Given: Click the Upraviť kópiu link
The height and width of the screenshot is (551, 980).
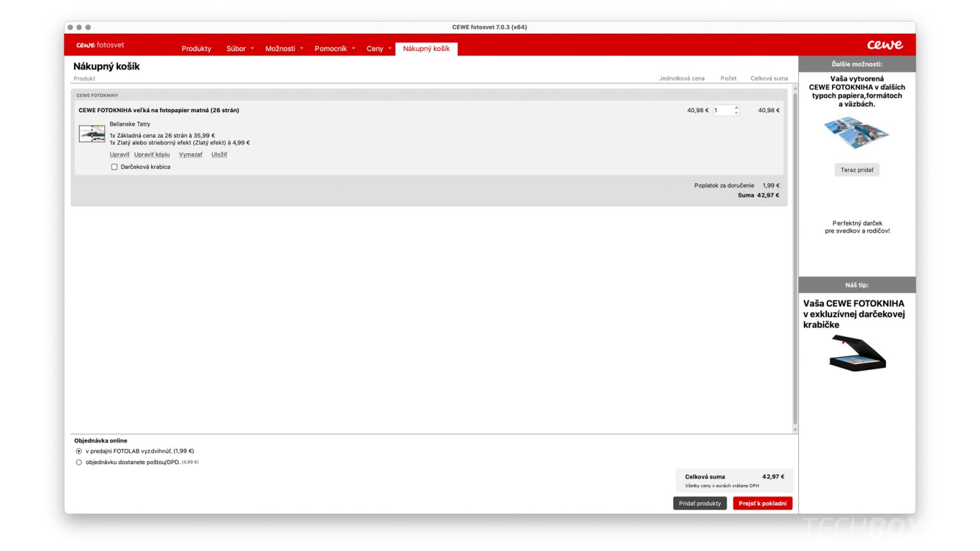Looking at the screenshot, I should click(x=152, y=154).
